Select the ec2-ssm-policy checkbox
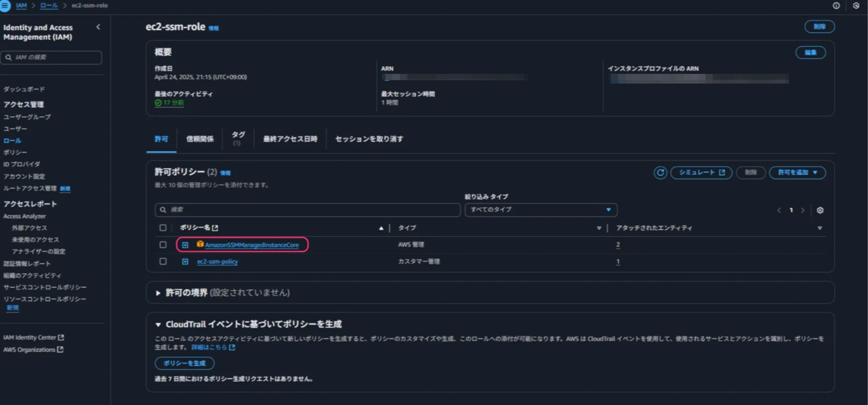Image resolution: width=868 pixels, height=405 pixels. click(163, 261)
